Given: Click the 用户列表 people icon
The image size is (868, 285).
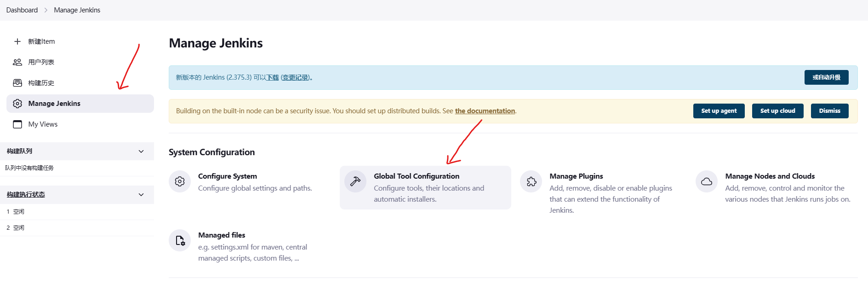Looking at the screenshot, I should point(17,62).
